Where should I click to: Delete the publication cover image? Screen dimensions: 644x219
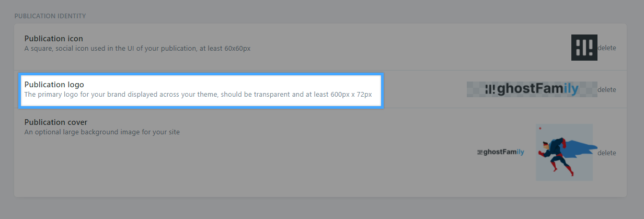pyautogui.click(x=607, y=153)
